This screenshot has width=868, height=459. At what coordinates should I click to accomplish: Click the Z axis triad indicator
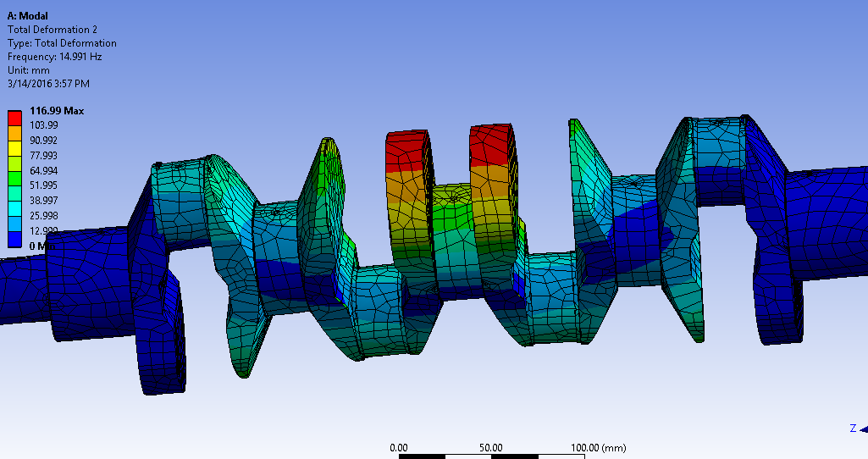pyautogui.click(x=858, y=428)
